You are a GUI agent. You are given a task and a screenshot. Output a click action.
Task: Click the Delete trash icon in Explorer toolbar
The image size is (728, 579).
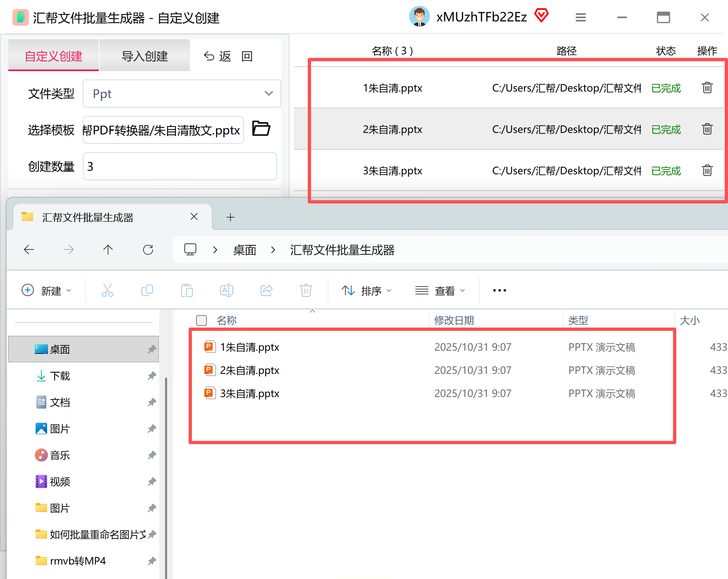click(306, 290)
